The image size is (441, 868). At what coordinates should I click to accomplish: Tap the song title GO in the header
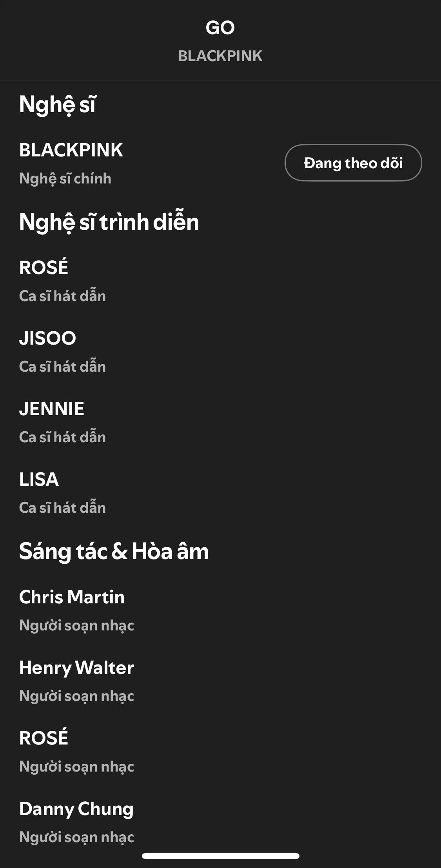(220, 28)
